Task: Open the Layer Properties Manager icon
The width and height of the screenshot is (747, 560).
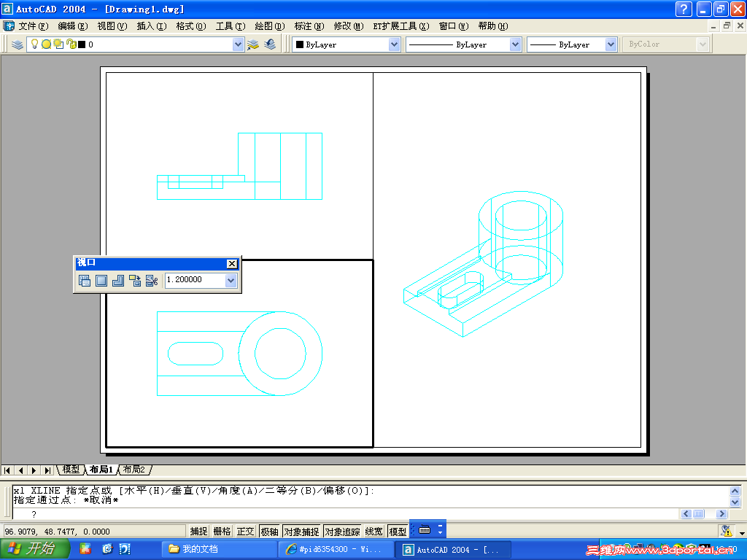Action: pyautogui.click(x=18, y=44)
